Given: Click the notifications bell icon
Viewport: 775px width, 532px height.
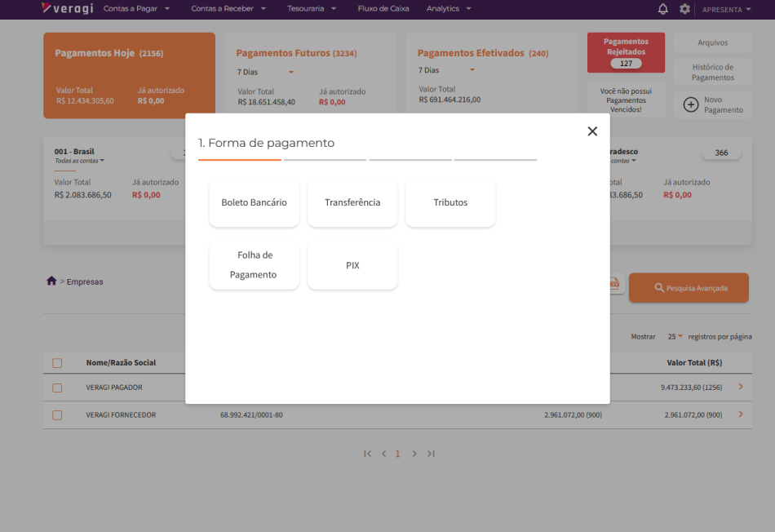Looking at the screenshot, I should coord(662,9).
